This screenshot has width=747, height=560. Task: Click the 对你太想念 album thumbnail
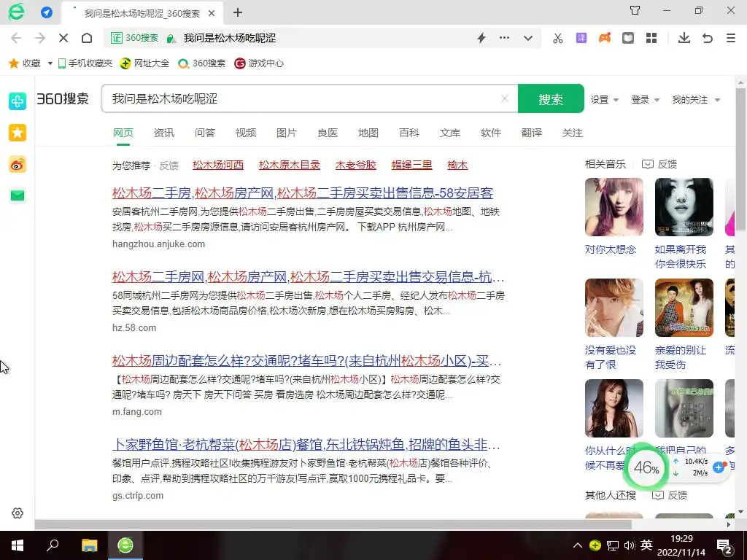coord(614,207)
